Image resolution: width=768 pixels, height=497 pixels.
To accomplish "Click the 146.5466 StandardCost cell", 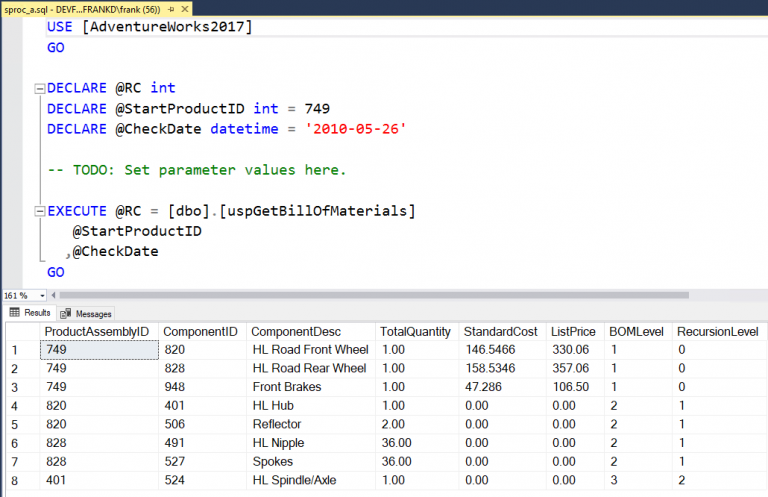I will pyautogui.click(x=489, y=350).
